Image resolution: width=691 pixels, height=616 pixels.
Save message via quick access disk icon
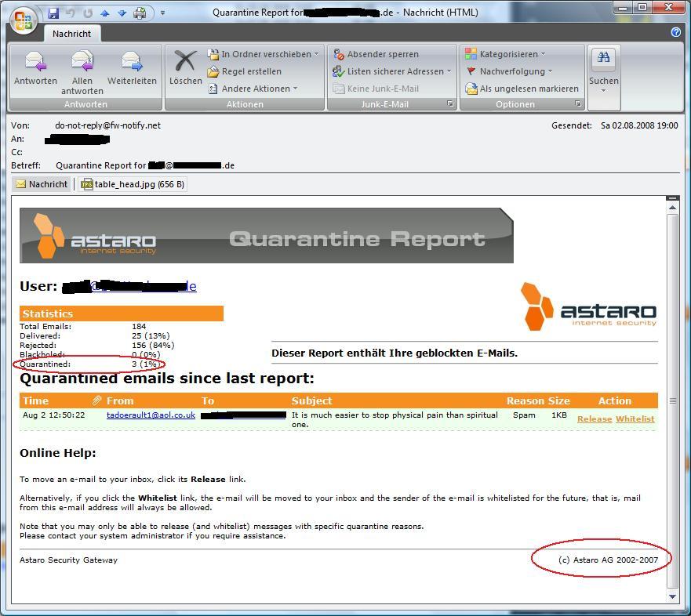click(53, 13)
